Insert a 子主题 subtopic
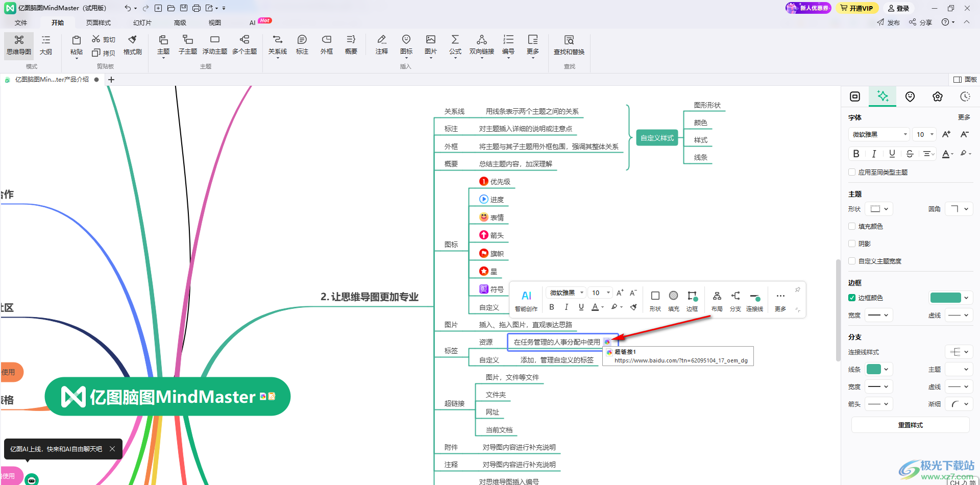Screen dimensions: 980x485 (x=188, y=45)
